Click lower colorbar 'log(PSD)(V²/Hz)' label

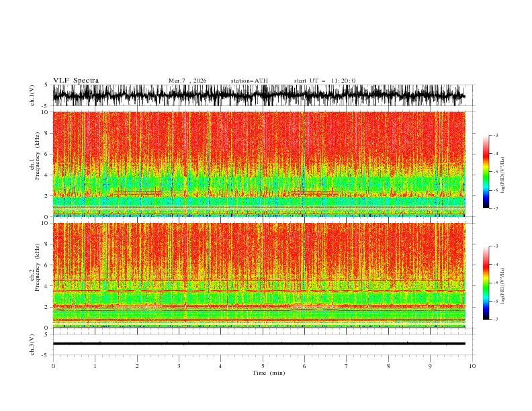[x=503, y=286]
